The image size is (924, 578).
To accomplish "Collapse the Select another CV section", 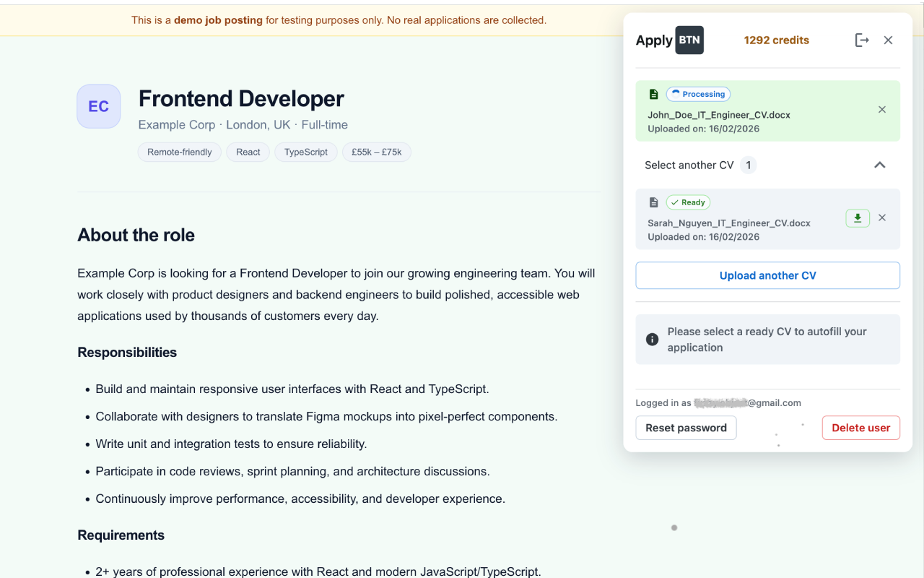I will pyautogui.click(x=880, y=165).
